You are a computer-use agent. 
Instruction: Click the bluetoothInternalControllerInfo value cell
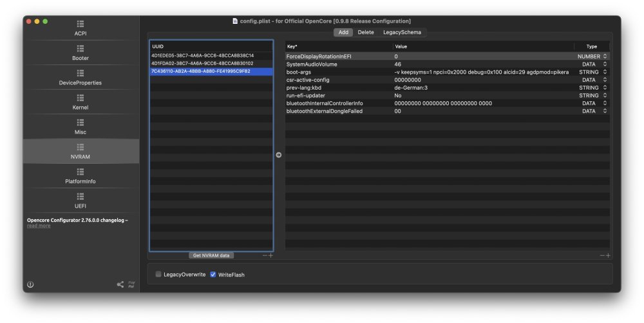coord(443,103)
